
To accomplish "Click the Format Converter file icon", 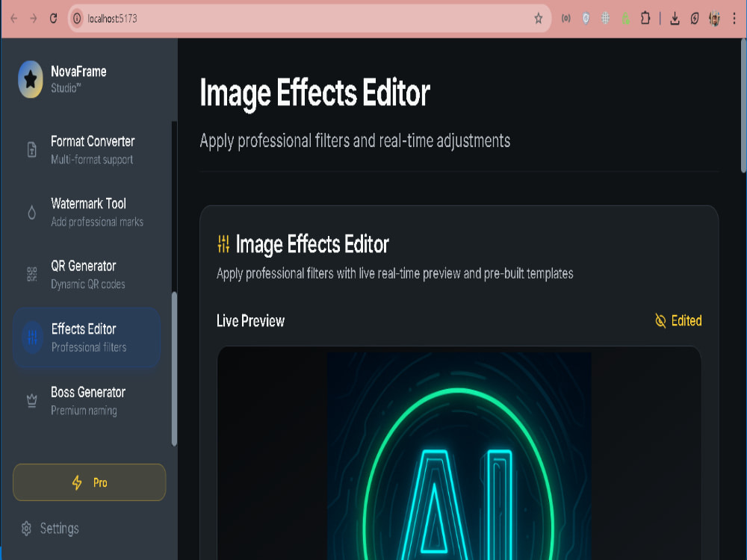I will coord(32,149).
